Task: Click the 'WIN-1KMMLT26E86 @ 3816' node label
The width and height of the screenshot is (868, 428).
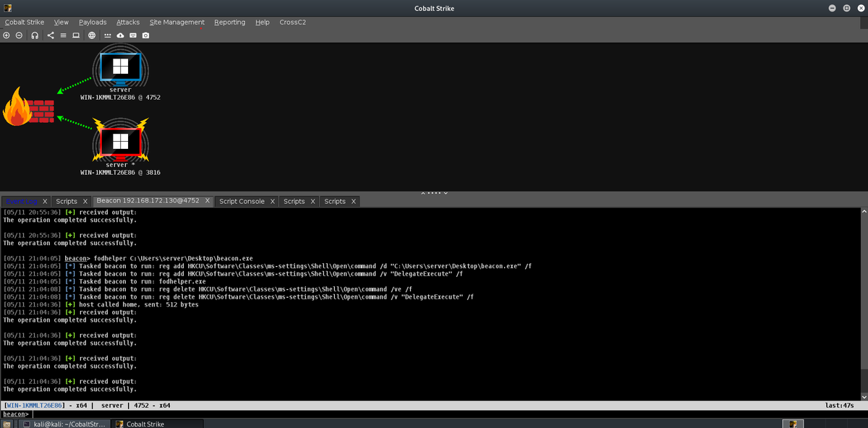Action: pyautogui.click(x=120, y=173)
